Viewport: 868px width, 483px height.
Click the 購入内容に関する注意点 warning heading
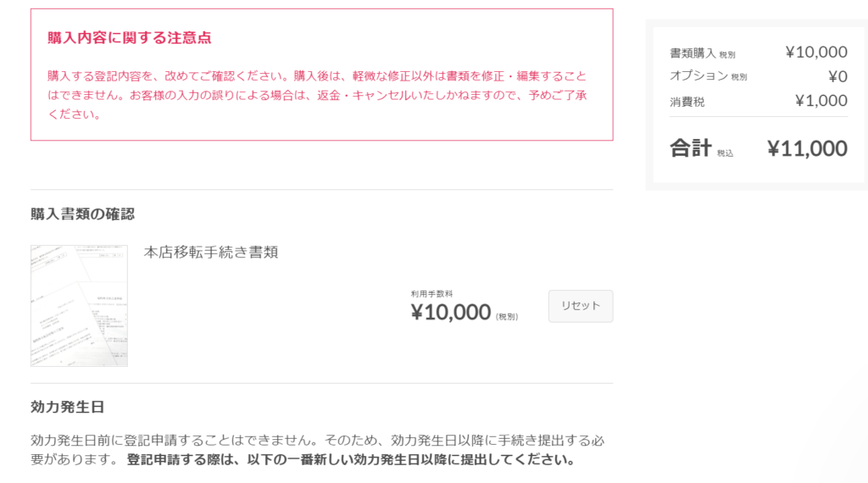click(x=130, y=37)
